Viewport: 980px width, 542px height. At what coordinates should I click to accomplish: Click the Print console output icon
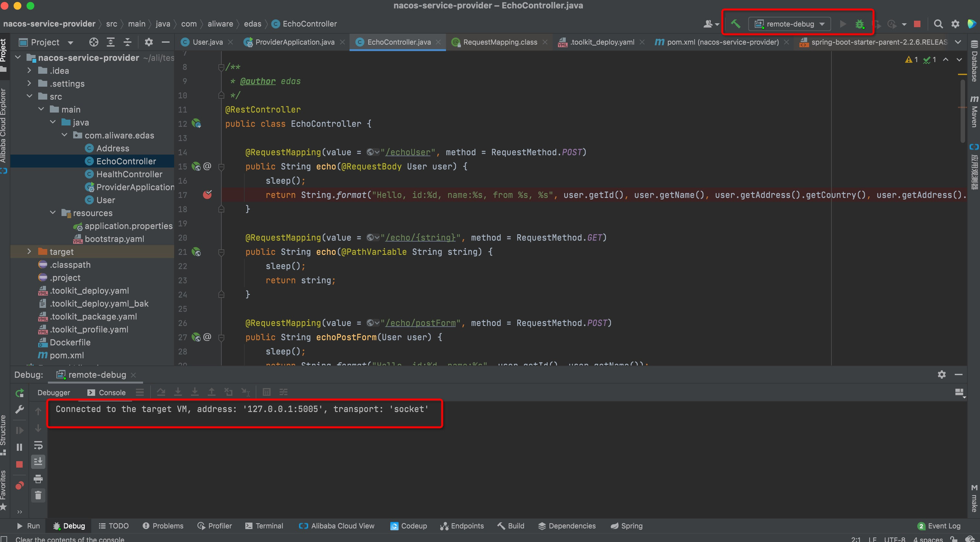click(38, 479)
